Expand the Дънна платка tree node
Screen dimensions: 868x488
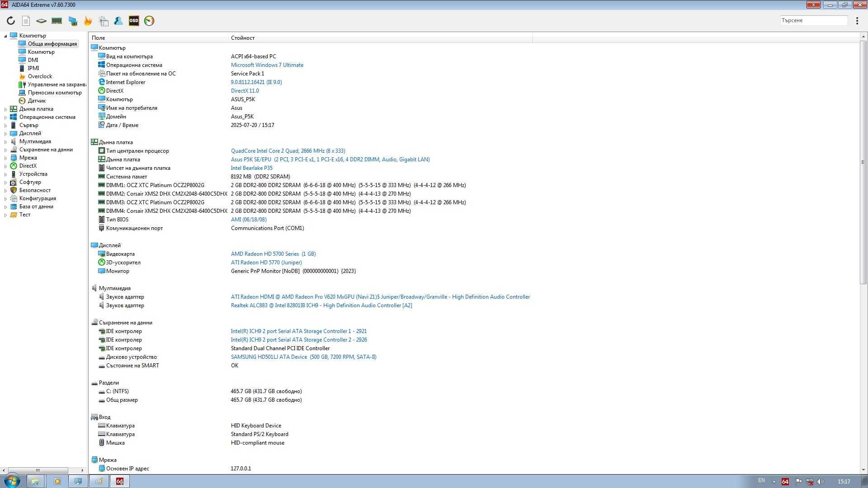[x=5, y=109]
